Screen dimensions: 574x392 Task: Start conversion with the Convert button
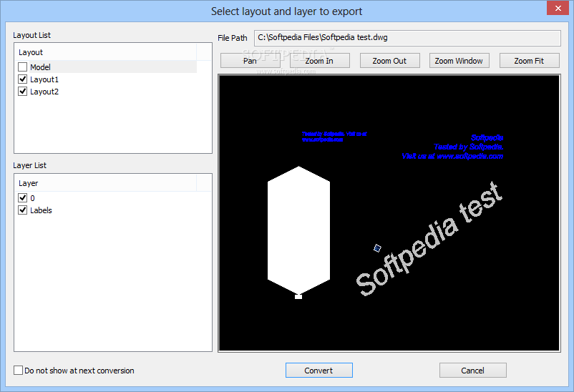[x=318, y=371]
